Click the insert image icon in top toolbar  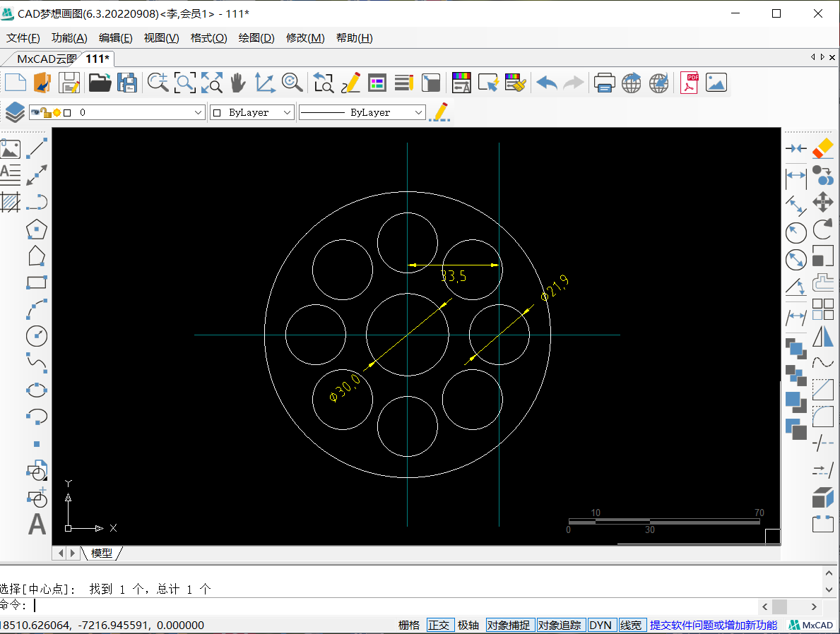716,83
